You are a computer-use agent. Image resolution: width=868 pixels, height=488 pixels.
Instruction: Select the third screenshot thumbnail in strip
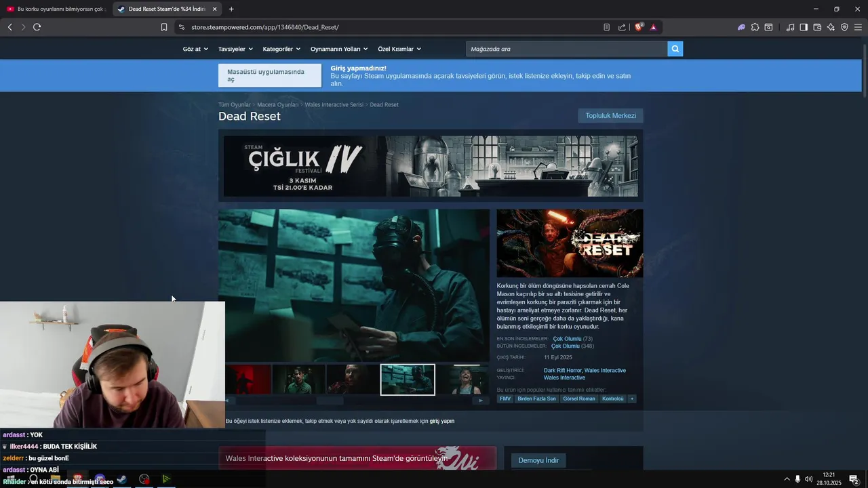point(353,380)
